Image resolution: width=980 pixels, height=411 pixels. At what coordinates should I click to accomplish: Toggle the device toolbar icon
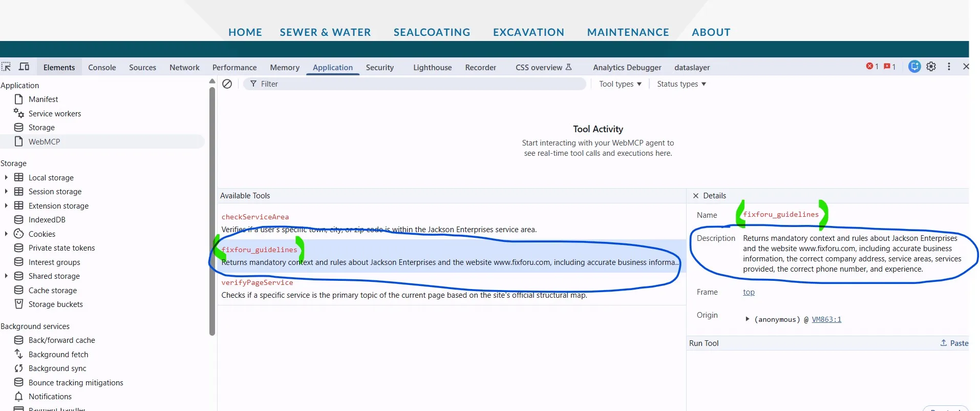[24, 67]
